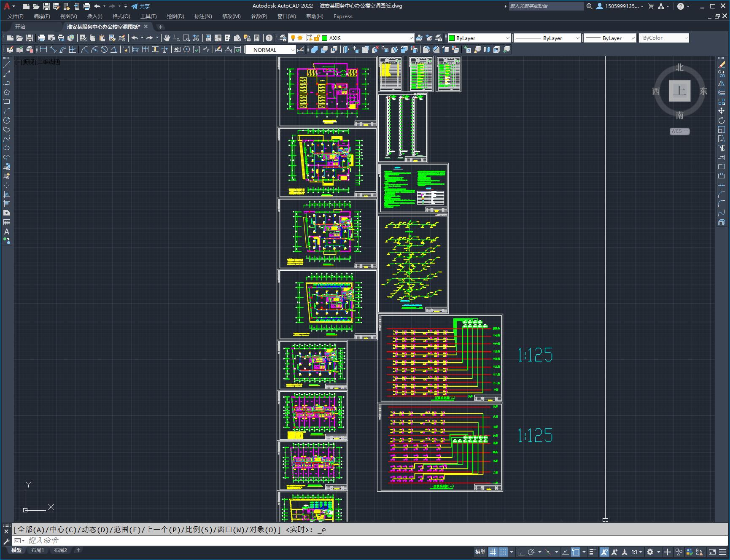Toggle annotation objects visibility in status bar

coord(604,552)
